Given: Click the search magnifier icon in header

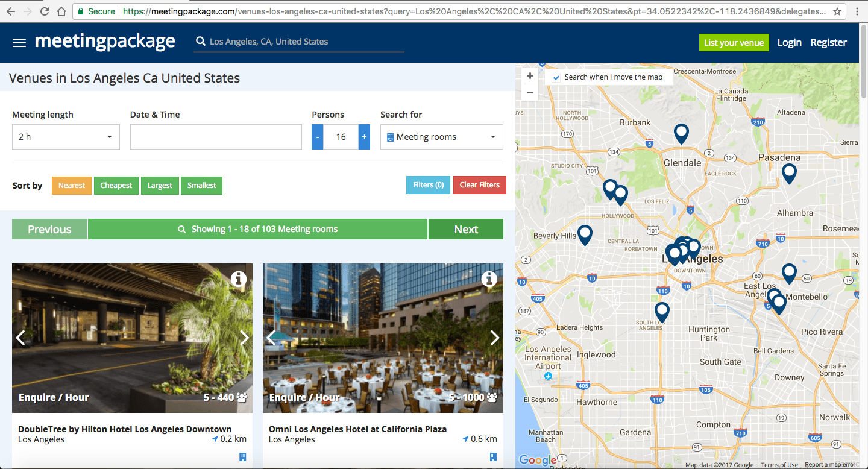Looking at the screenshot, I should [x=201, y=42].
